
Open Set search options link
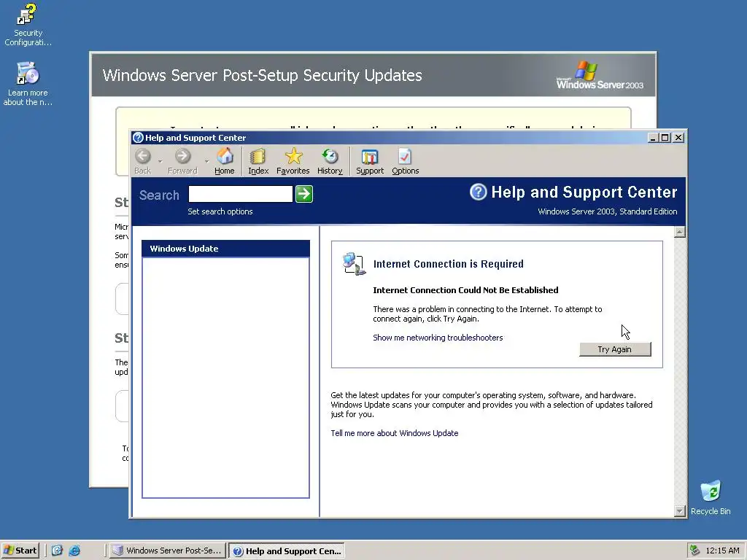click(x=220, y=211)
